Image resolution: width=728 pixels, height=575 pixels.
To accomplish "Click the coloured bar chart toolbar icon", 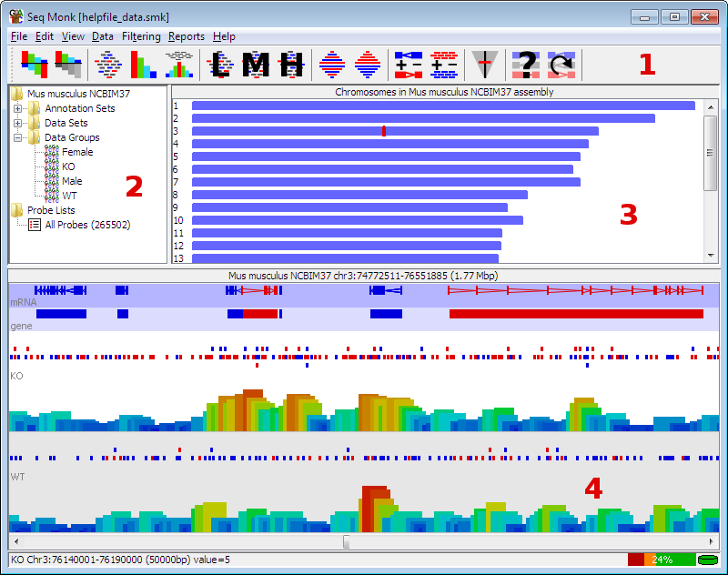I will click(x=143, y=64).
